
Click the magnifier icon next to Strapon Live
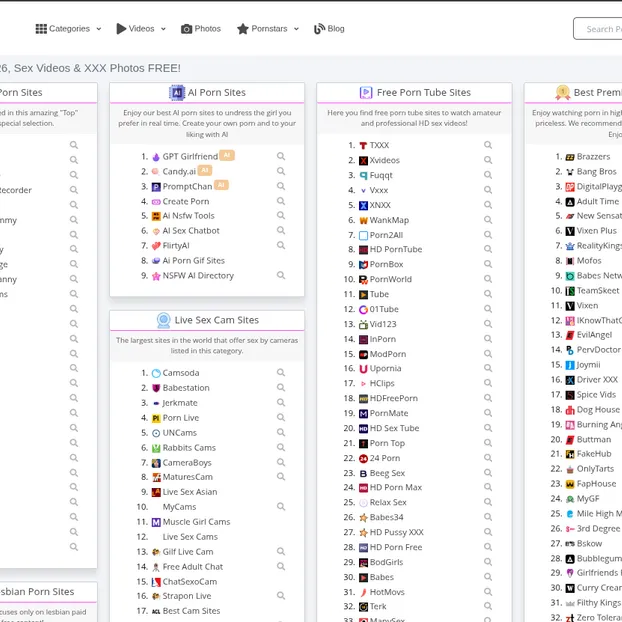pos(281,596)
